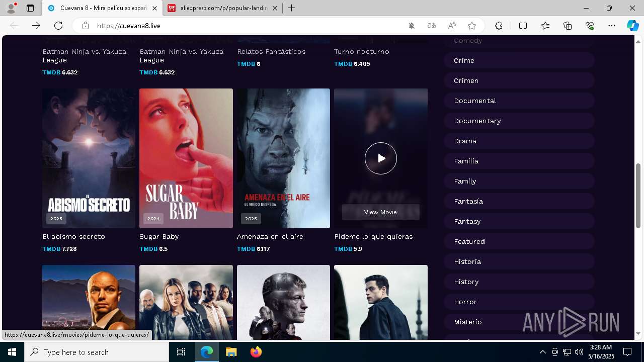Open Collections panel
The width and height of the screenshot is (644, 362).
point(568,26)
